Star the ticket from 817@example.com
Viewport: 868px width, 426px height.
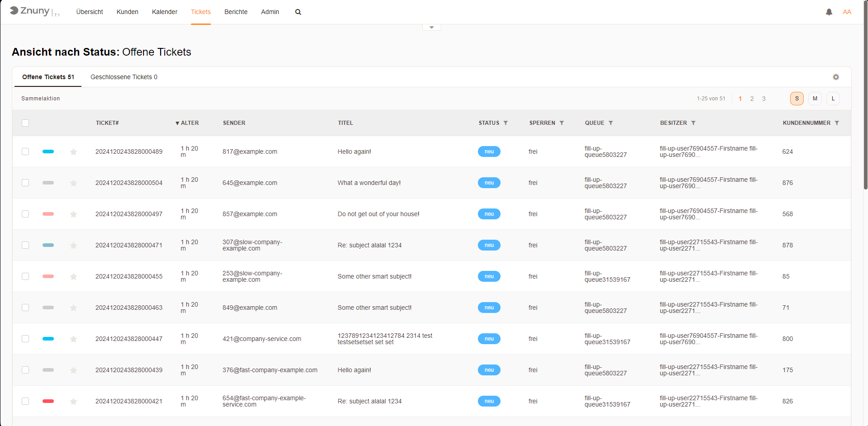click(73, 152)
